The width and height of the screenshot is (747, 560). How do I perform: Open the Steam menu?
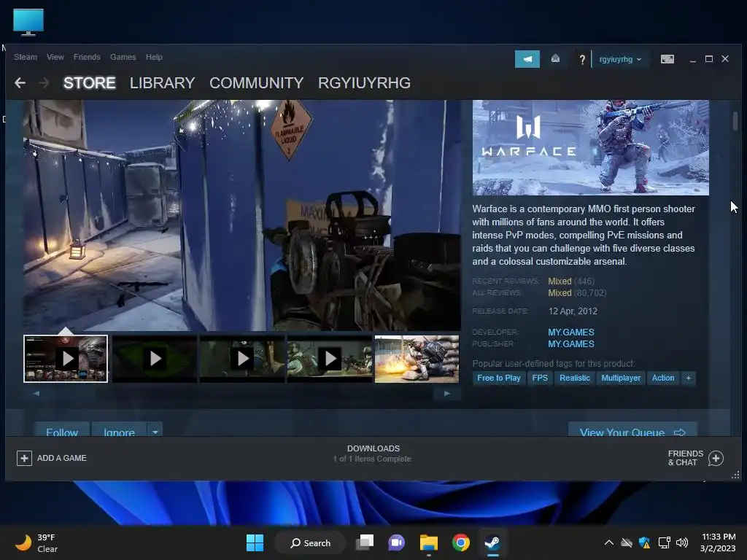(x=26, y=57)
